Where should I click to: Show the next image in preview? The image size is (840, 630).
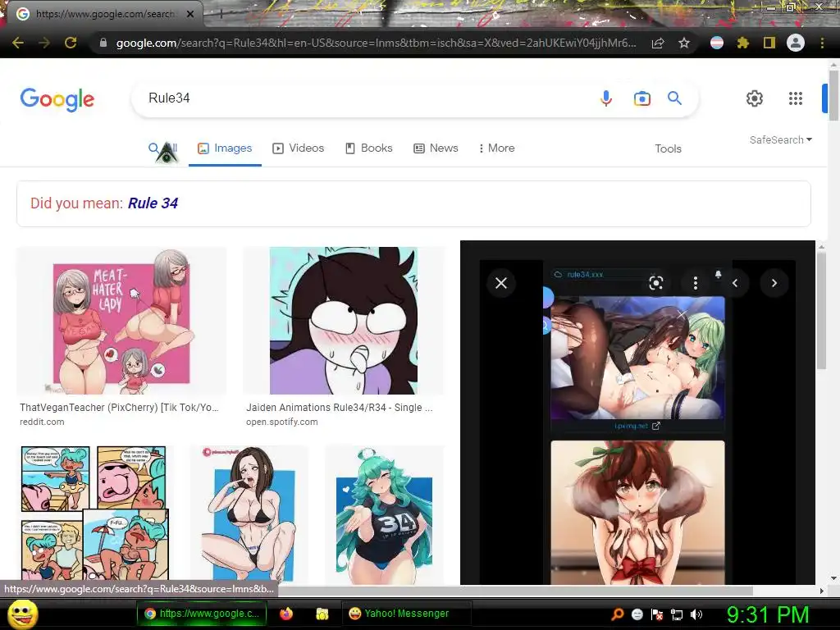pos(774,283)
